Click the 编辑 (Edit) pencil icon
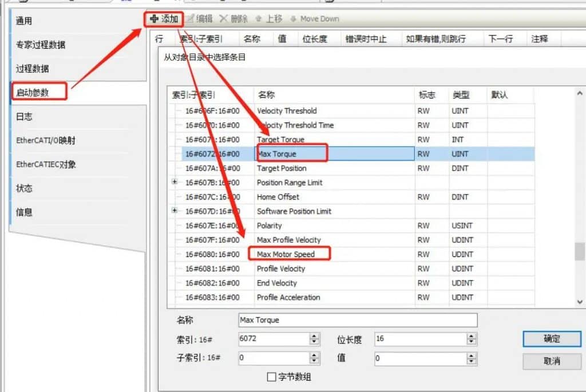The height and width of the screenshot is (392, 586). click(x=190, y=19)
